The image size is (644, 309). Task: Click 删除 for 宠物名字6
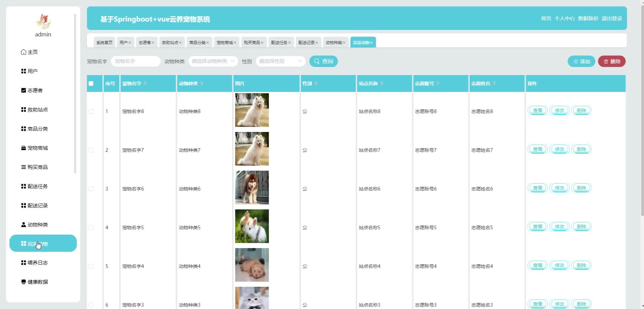581,188
